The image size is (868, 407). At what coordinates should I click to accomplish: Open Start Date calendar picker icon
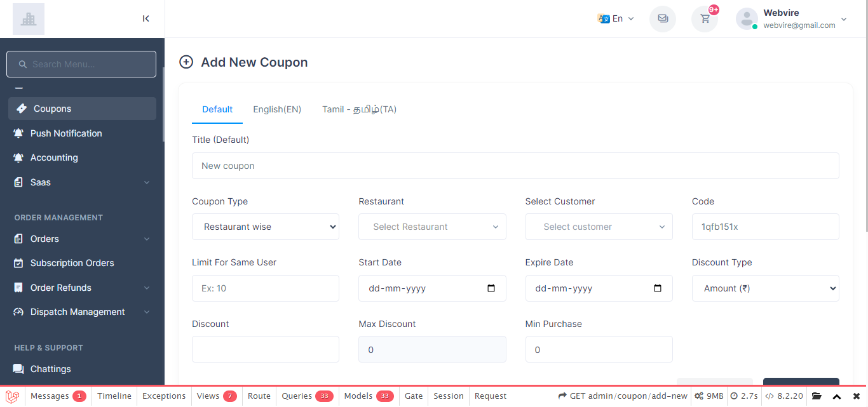(x=491, y=288)
